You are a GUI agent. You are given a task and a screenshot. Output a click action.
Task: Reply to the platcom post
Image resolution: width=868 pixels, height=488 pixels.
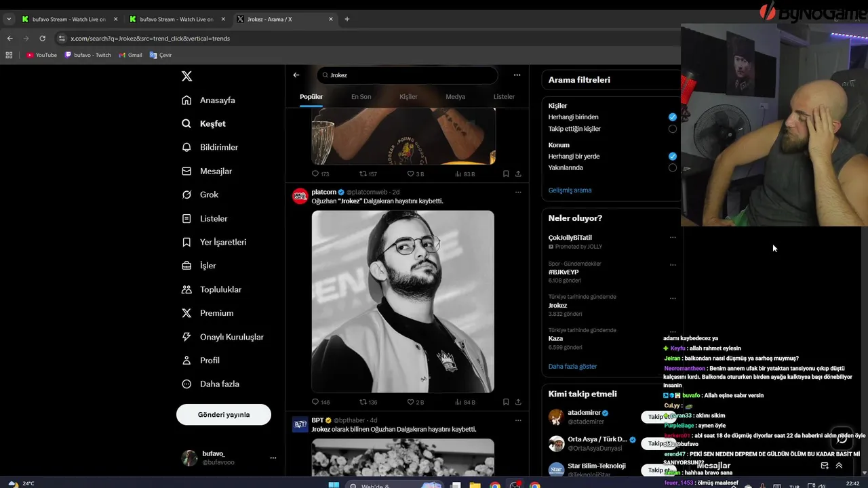(x=315, y=402)
